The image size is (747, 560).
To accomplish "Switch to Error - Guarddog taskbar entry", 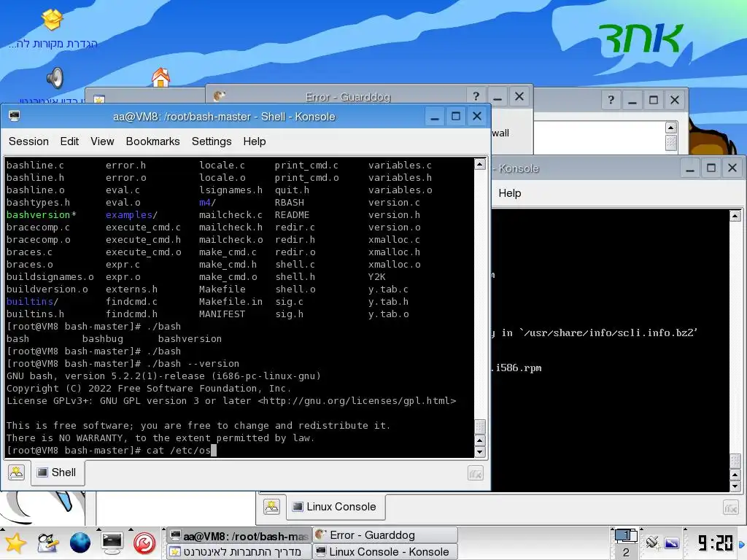I will 385,535.
